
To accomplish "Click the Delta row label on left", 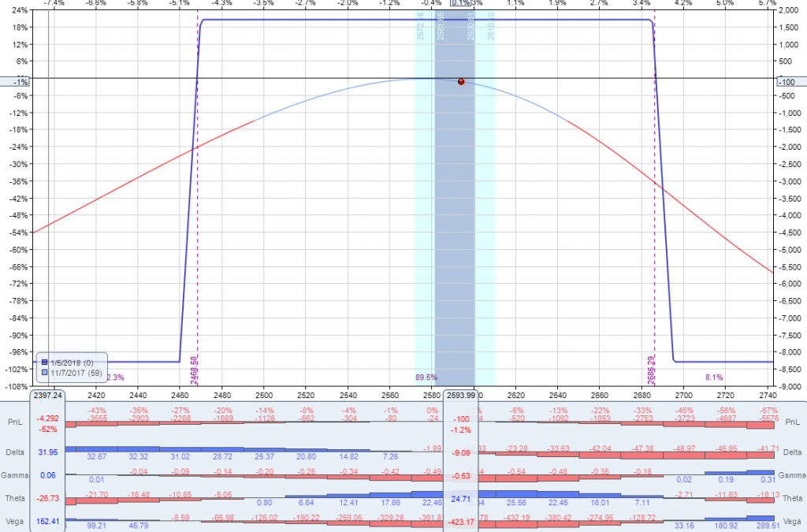I will coord(15,452).
